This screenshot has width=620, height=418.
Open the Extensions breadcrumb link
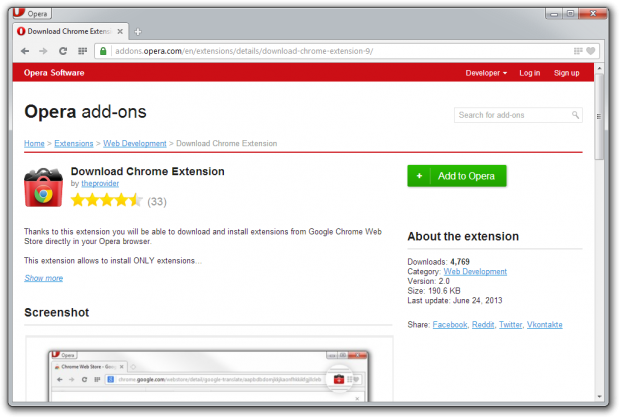click(x=74, y=144)
